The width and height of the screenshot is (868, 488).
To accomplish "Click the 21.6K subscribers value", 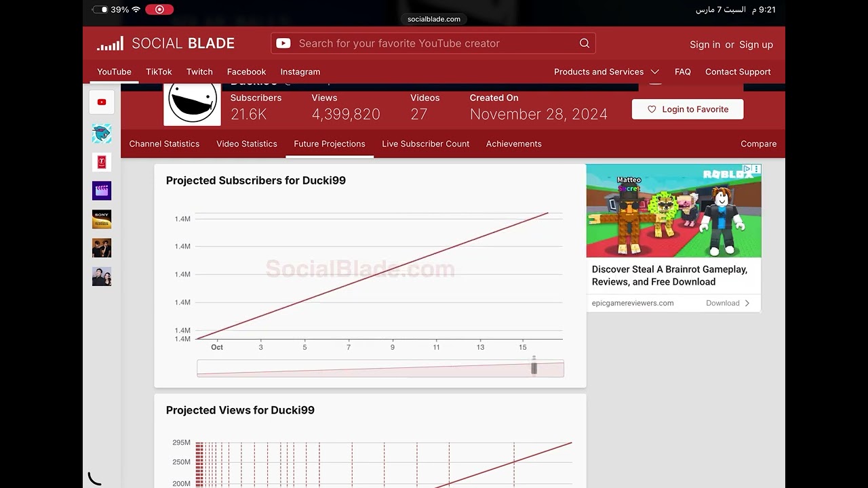I will (249, 115).
